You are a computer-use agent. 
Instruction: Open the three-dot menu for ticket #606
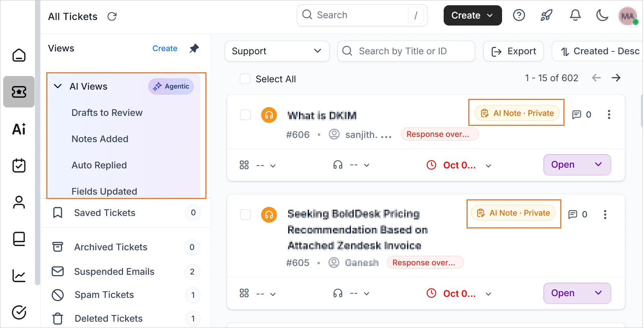pyautogui.click(x=609, y=114)
